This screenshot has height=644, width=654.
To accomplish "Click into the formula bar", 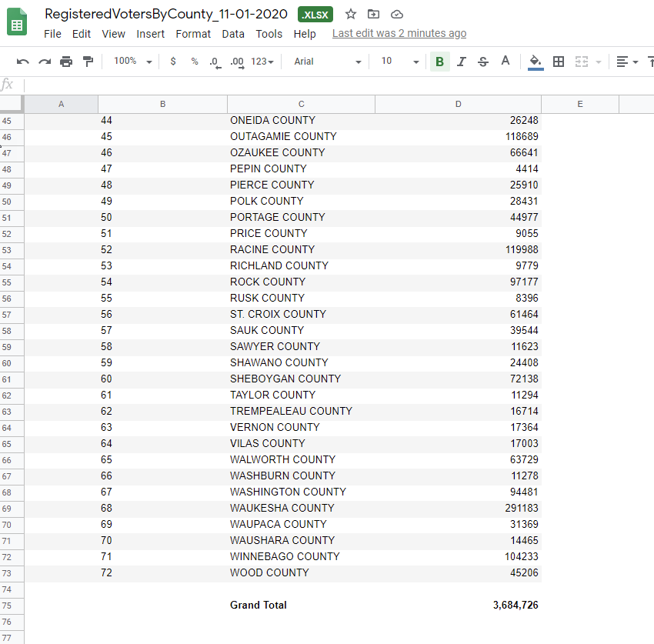I will pyautogui.click(x=338, y=85).
